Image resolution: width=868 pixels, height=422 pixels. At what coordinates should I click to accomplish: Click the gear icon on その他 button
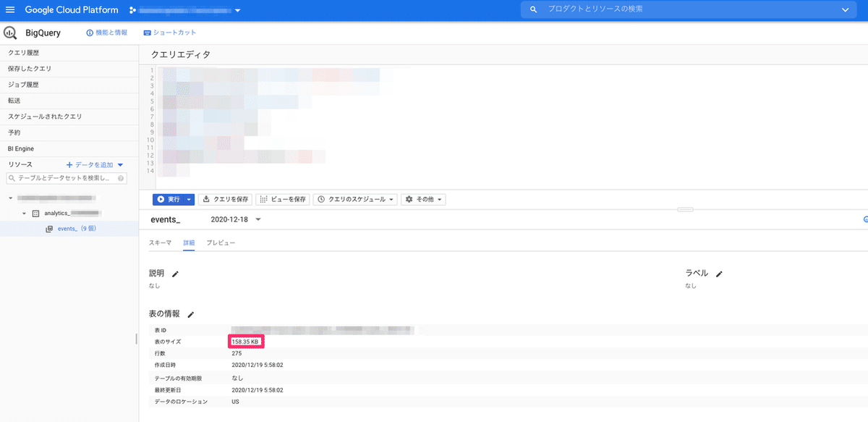[409, 199]
